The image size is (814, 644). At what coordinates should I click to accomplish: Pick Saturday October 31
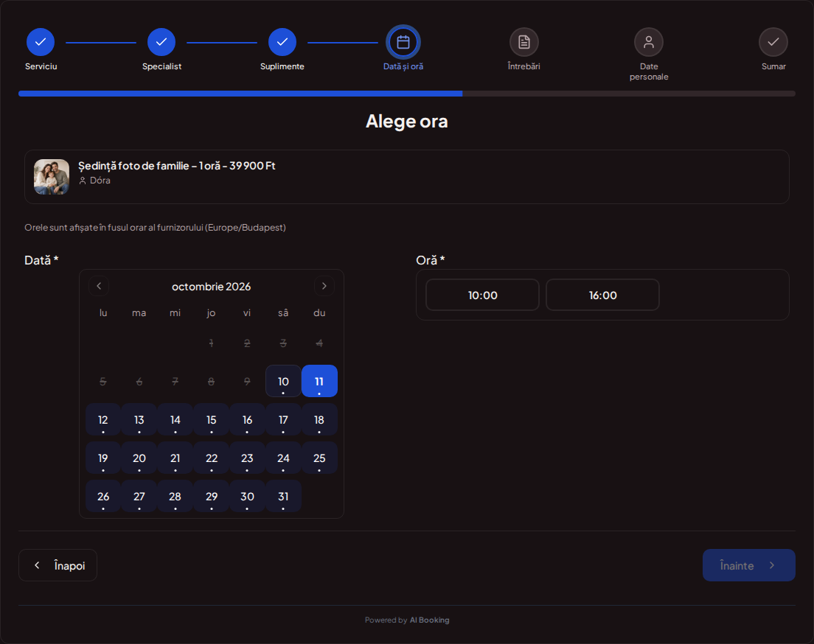pyautogui.click(x=283, y=497)
